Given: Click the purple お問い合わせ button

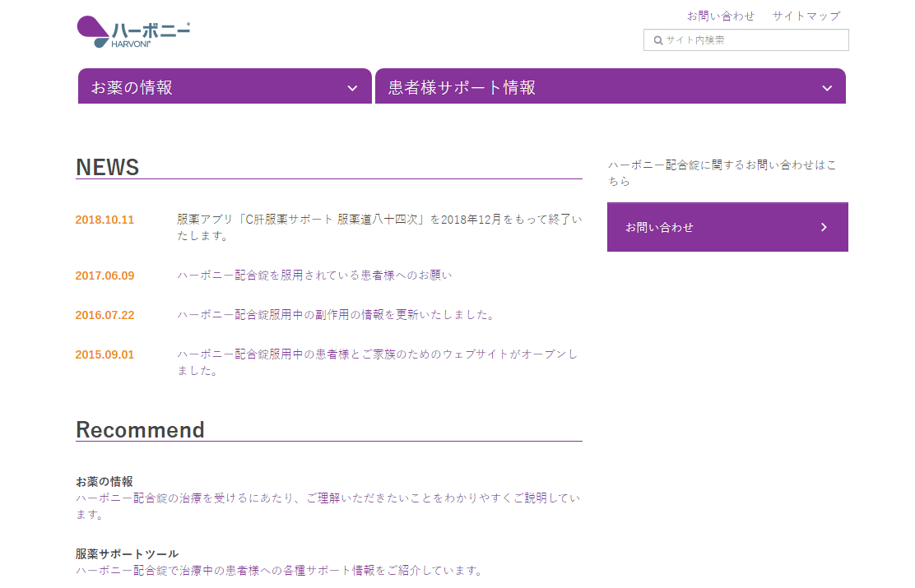Looking at the screenshot, I should click(x=727, y=227).
